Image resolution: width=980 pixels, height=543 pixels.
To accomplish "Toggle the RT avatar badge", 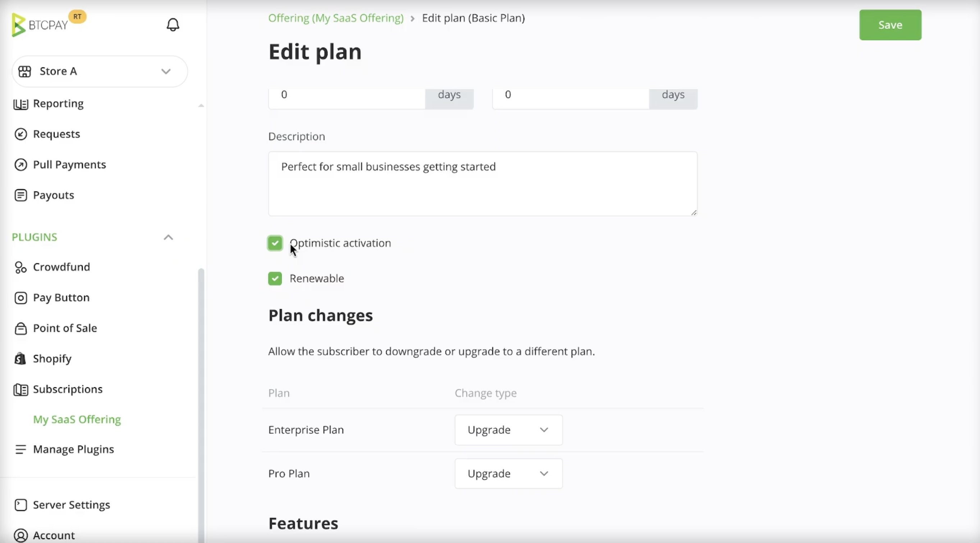I will tap(78, 17).
